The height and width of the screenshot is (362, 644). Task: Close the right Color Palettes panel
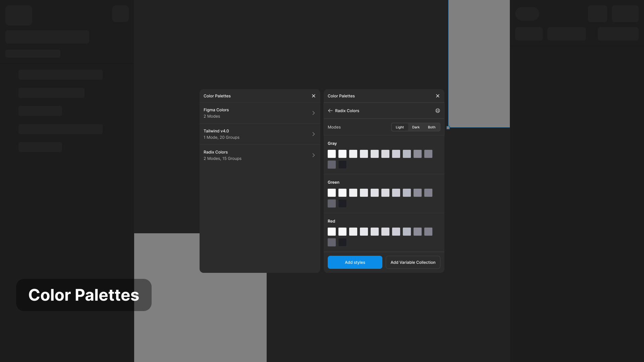tap(438, 96)
